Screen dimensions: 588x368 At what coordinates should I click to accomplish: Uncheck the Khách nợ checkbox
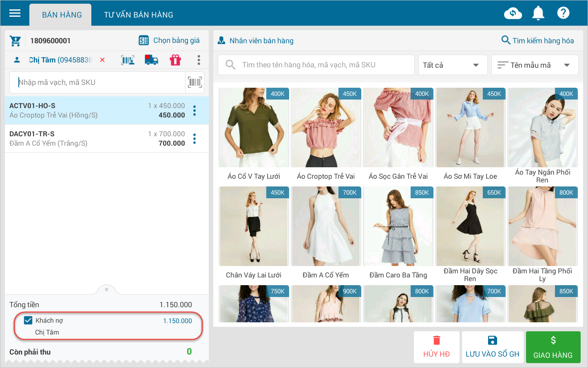click(28, 320)
